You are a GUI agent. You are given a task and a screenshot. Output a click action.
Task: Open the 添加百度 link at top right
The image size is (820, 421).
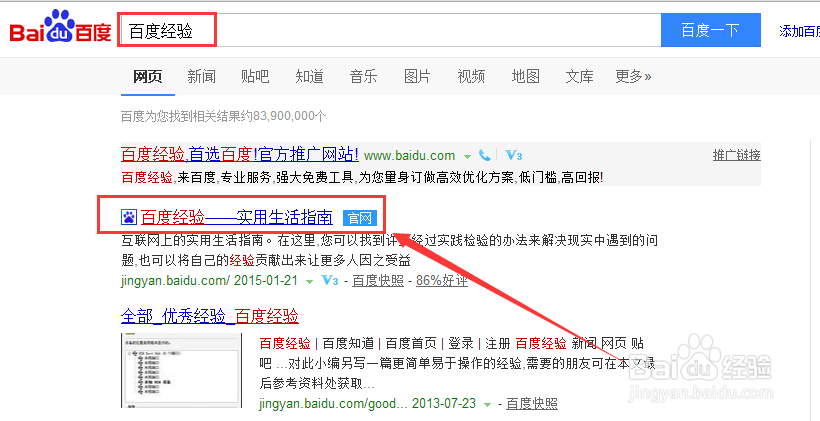(799, 31)
